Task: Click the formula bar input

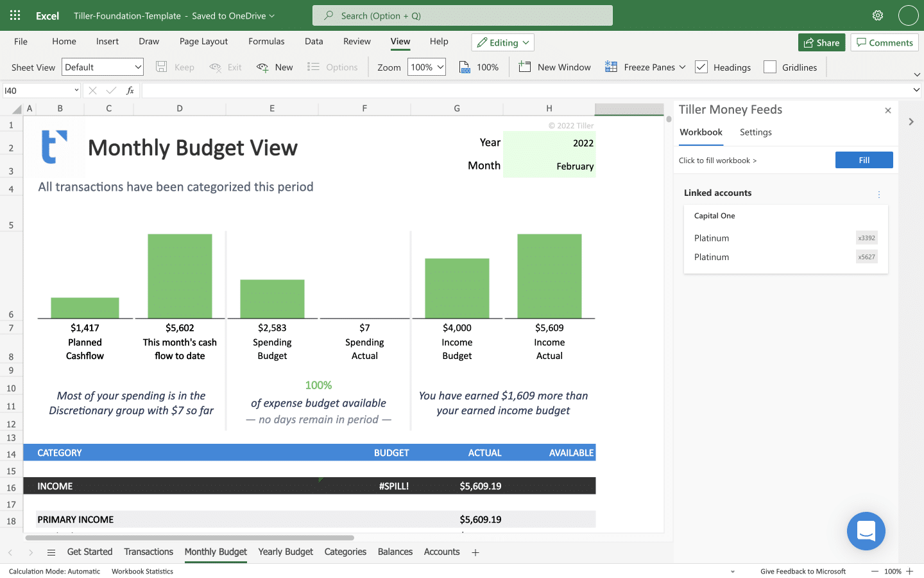Action: click(x=526, y=91)
